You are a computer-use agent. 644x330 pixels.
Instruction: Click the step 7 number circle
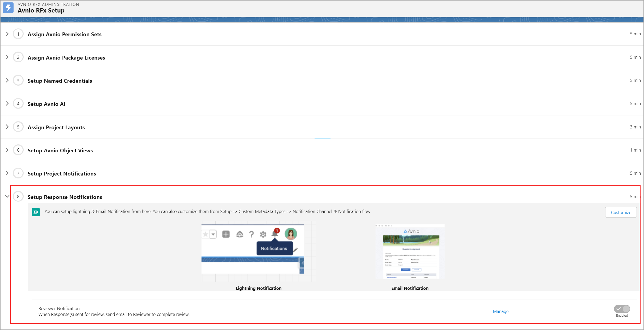pos(18,173)
